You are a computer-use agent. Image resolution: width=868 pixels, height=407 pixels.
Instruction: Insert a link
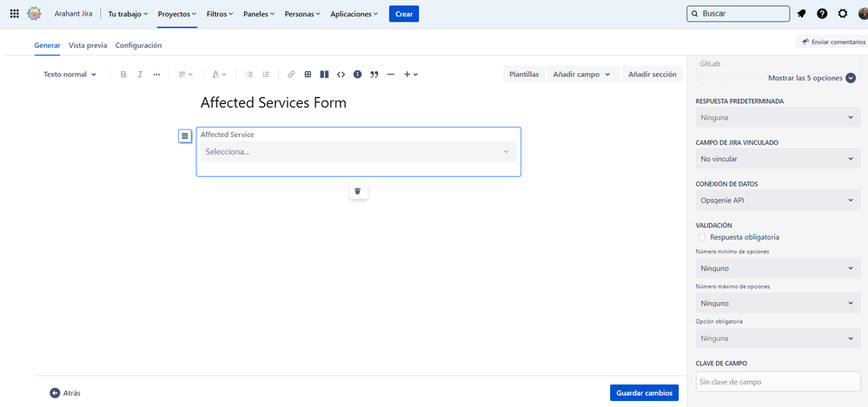(291, 74)
